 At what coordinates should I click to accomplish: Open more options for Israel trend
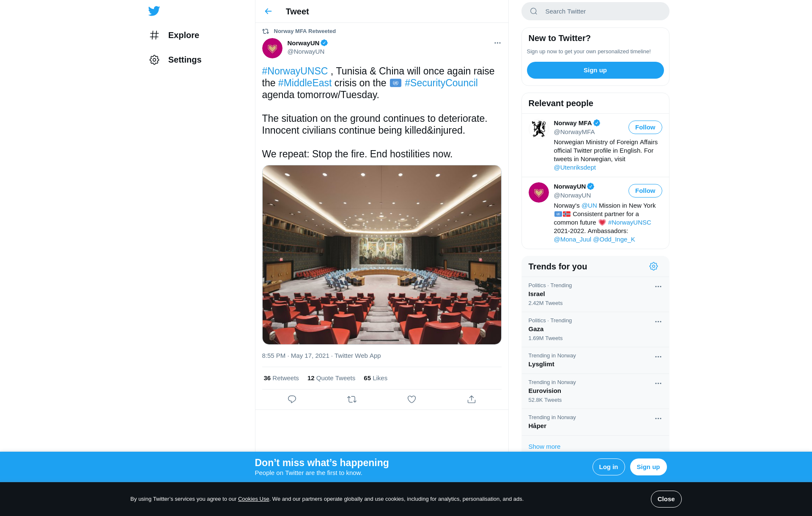[x=658, y=286]
